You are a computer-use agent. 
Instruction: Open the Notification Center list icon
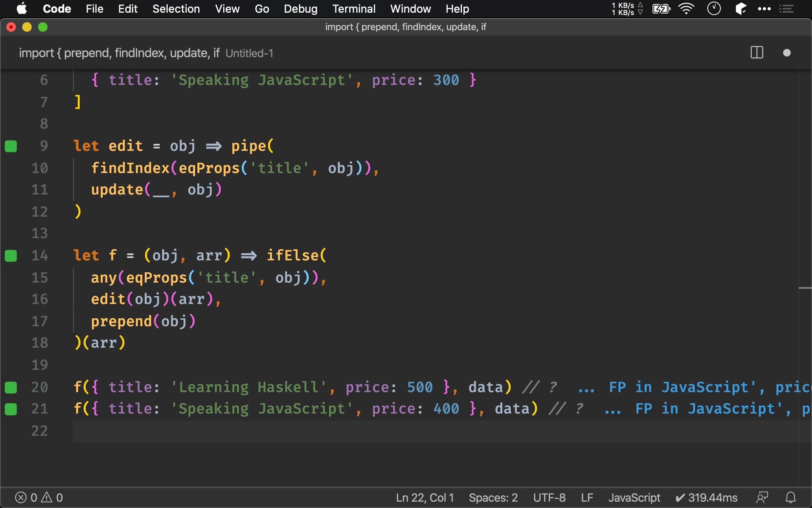[786, 9]
